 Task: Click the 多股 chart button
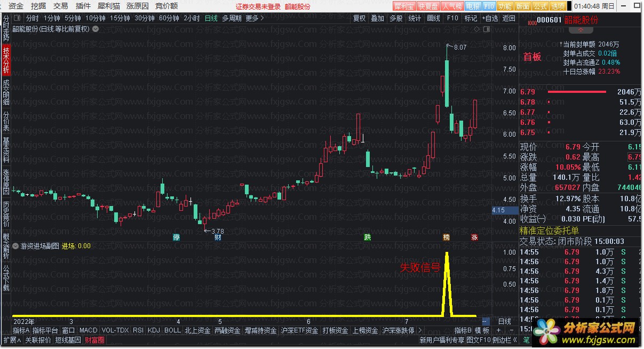[396, 18]
